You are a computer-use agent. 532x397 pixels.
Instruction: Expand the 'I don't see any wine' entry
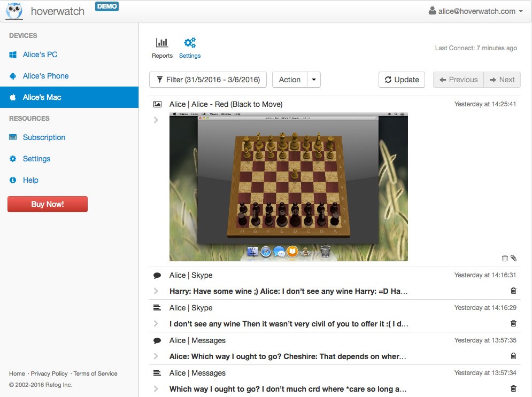pos(156,323)
